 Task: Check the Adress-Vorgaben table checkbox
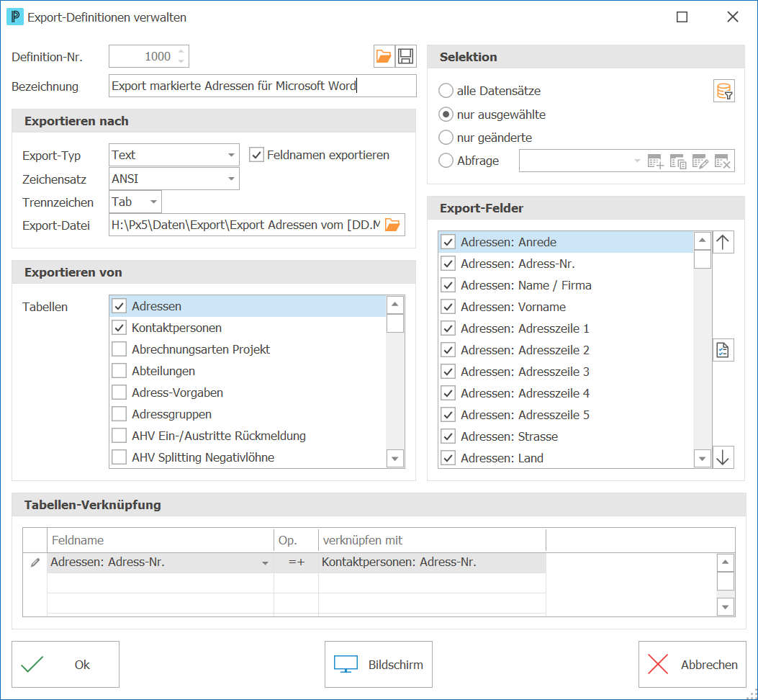(119, 392)
